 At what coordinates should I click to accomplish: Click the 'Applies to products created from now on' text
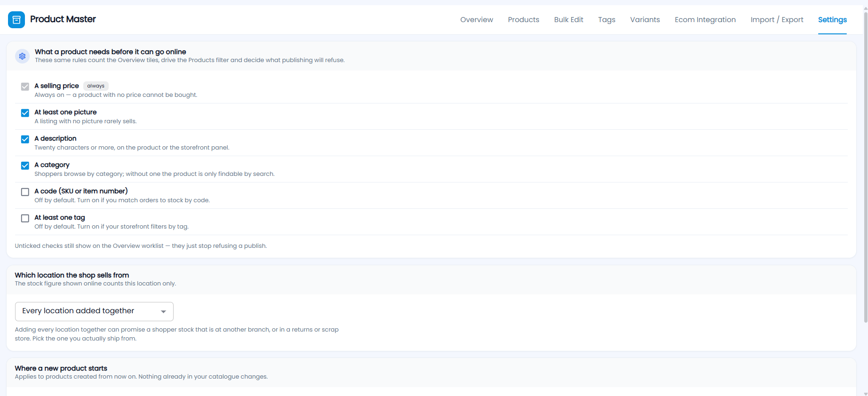point(141,377)
